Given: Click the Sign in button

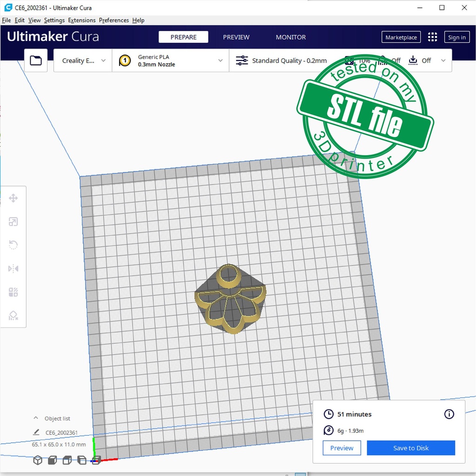Looking at the screenshot, I should click(456, 38).
